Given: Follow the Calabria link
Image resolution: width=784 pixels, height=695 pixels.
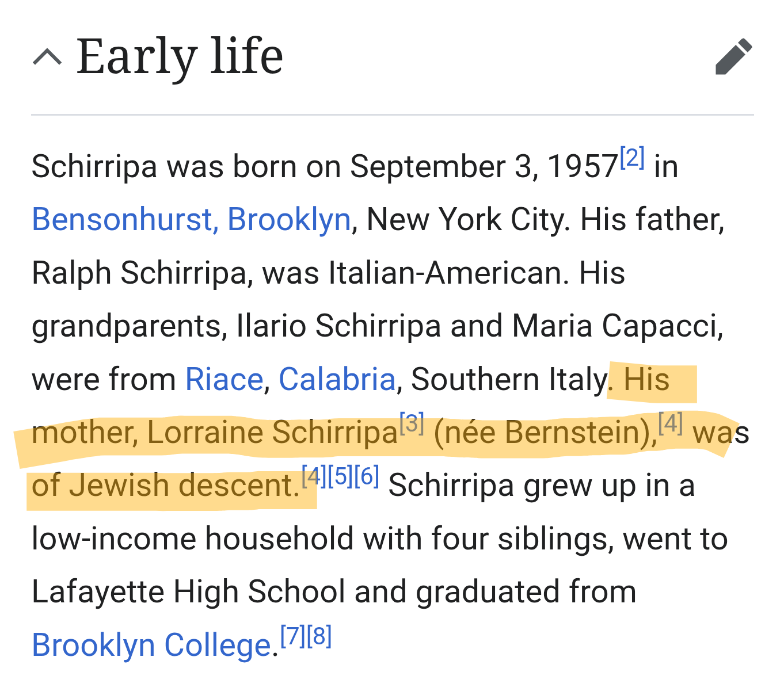Looking at the screenshot, I should coord(337,379).
